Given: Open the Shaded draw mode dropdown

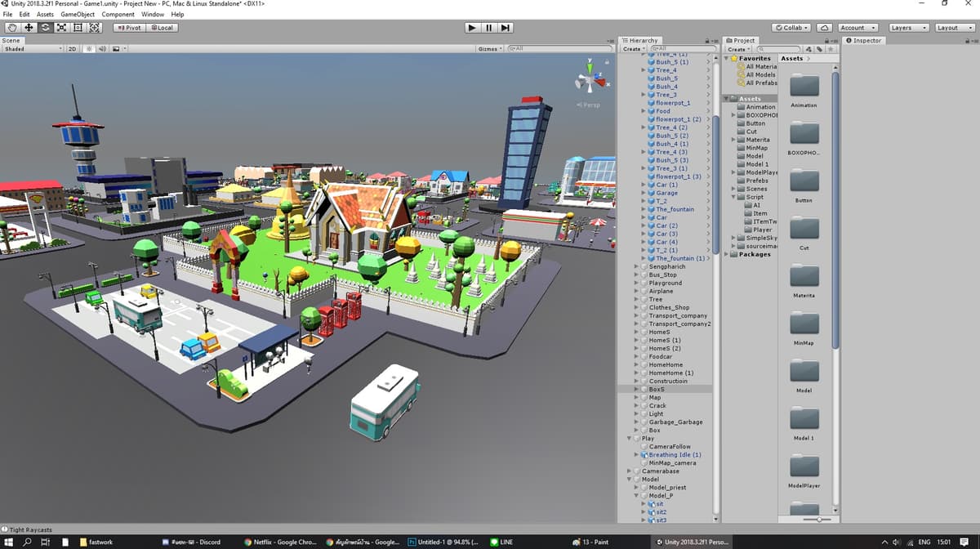Looking at the screenshot, I should tap(33, 49).
